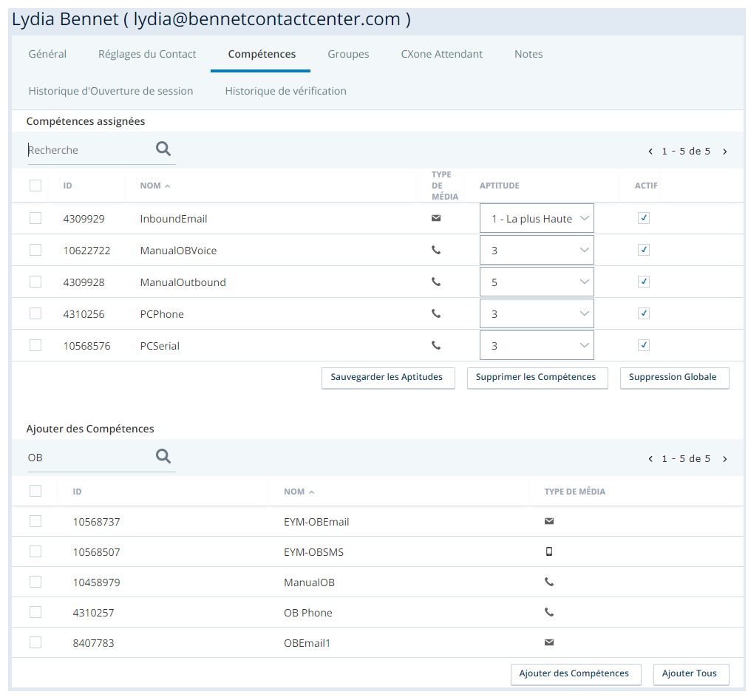Viewport: 748px width, 700px height.
Task: Click the search magnifier in Ajouter des Compétences
Action: [x=163, y=457]
